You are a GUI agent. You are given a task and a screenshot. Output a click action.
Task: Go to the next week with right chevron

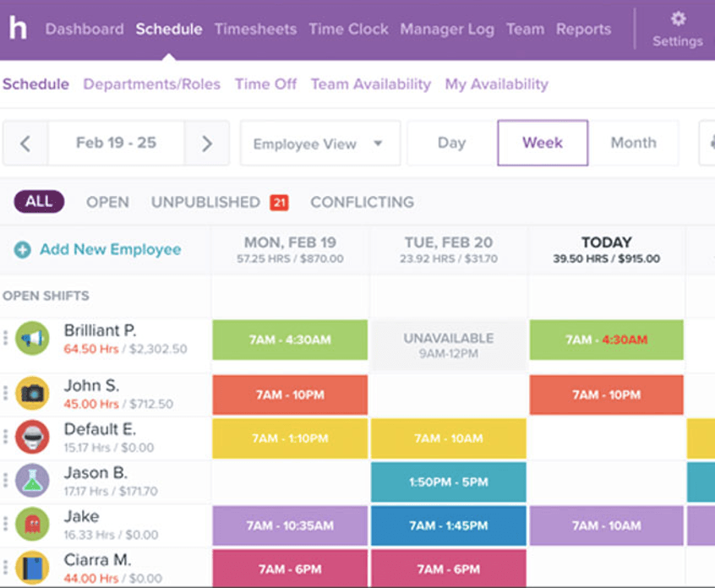(x=207, y=143)
